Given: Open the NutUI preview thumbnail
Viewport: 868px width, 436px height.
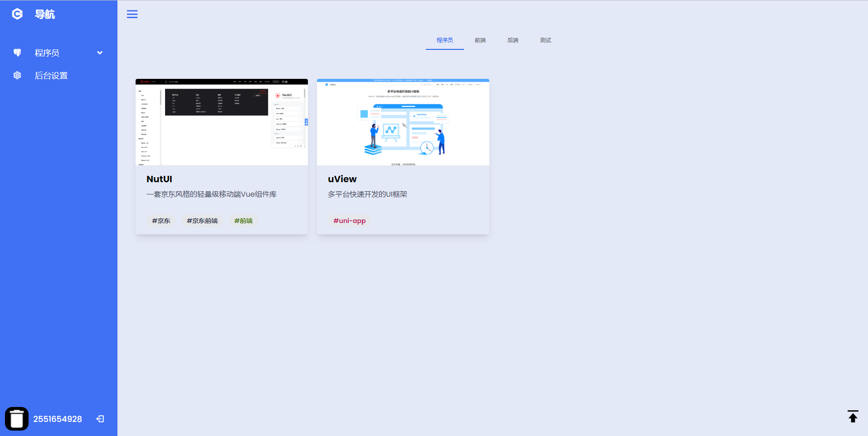Looking at the screenshot, I should click(221, 122).
